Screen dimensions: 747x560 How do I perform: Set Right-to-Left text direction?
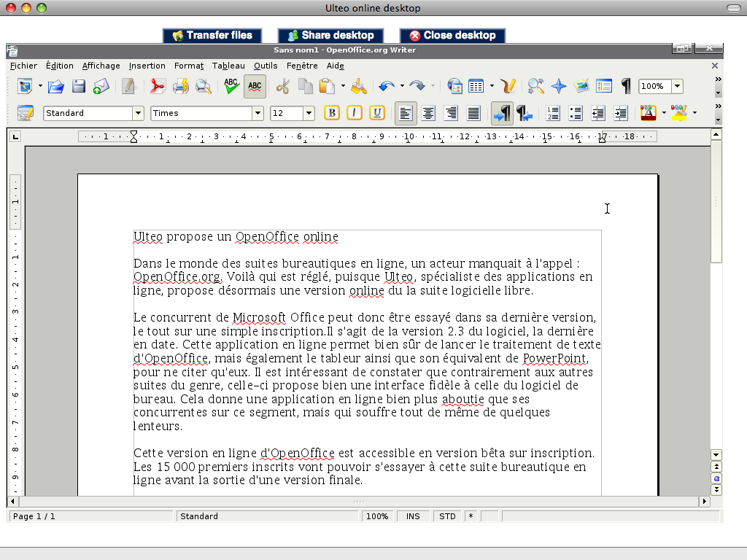524,113
